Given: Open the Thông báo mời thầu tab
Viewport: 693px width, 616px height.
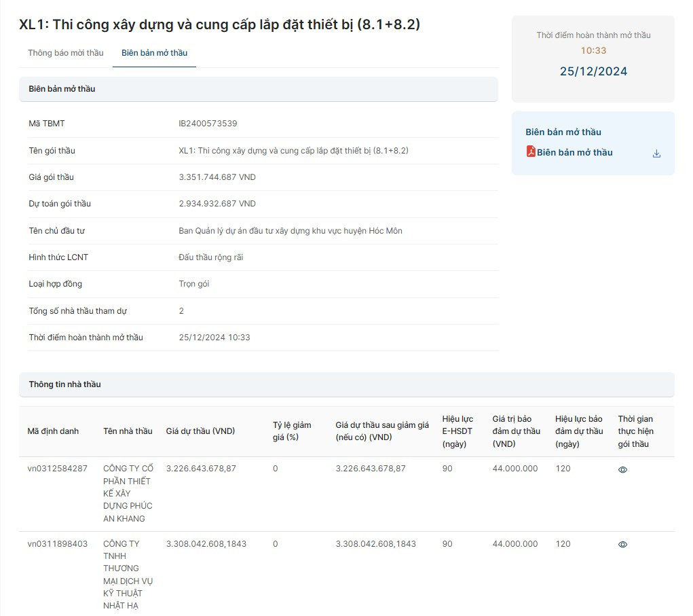Looking at the screenshot, I should (x=66, y=53).
